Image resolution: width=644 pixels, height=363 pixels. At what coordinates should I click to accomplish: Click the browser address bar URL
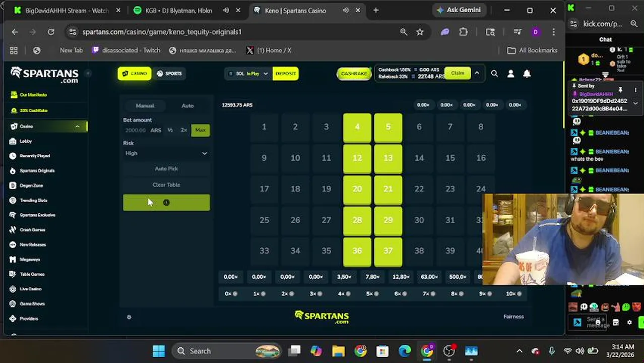point(162,32)
